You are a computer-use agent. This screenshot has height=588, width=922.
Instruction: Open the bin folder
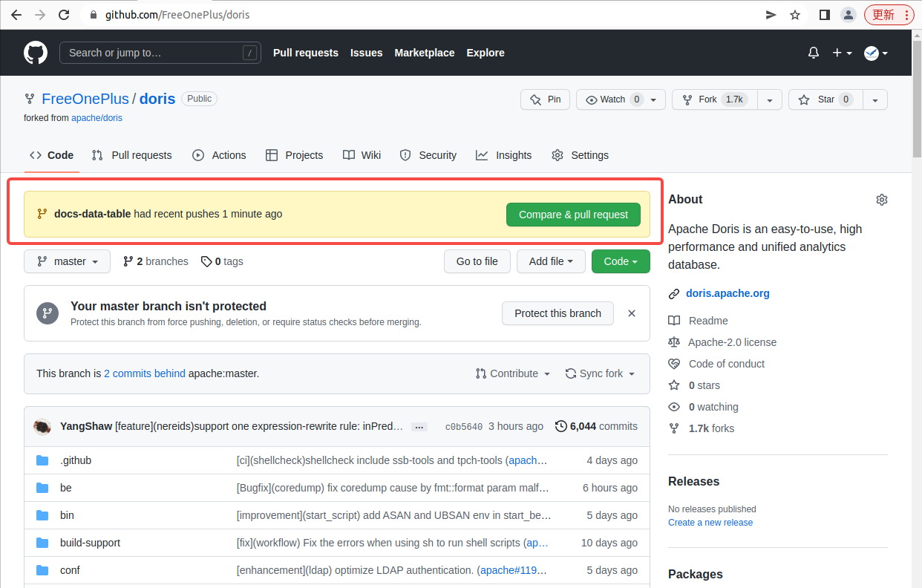pos(67,515)
